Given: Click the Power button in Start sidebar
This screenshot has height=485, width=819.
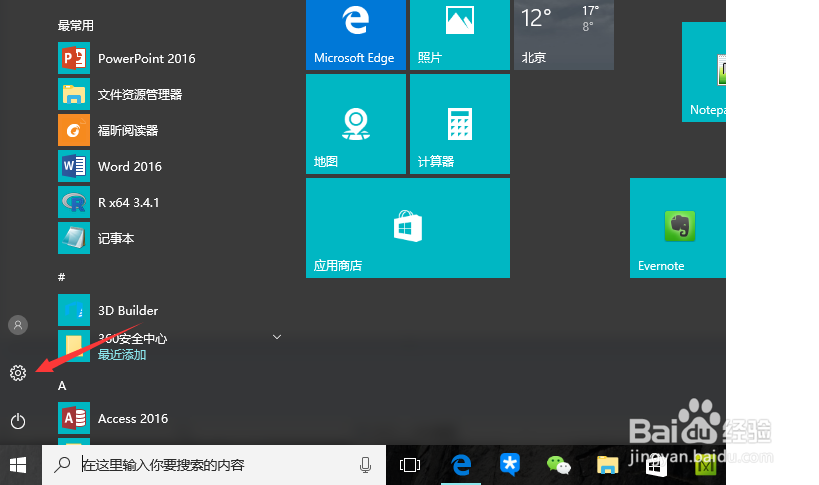Looking at the screenshot, I should pyautogui.click(x=18, y=421).
